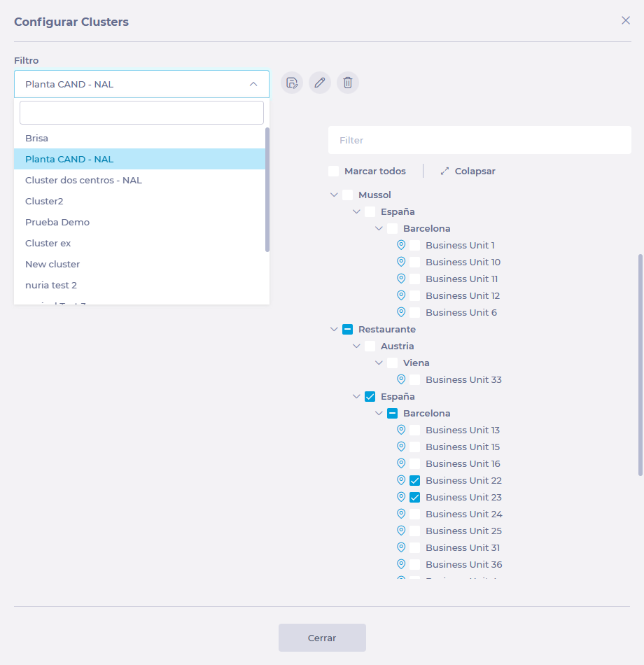Click the Colapsar arrows icon
This screenshot has height=665, width=644.
point(444,171)
